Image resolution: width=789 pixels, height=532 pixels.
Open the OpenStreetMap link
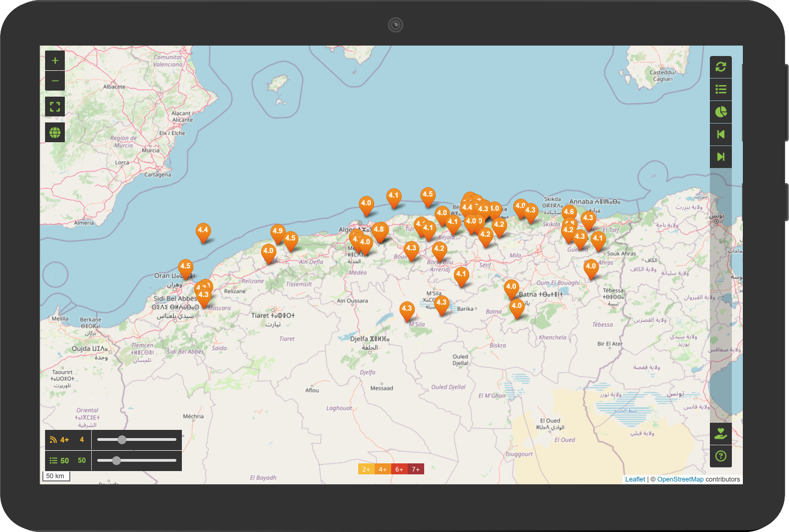click(x=680, y=479)
